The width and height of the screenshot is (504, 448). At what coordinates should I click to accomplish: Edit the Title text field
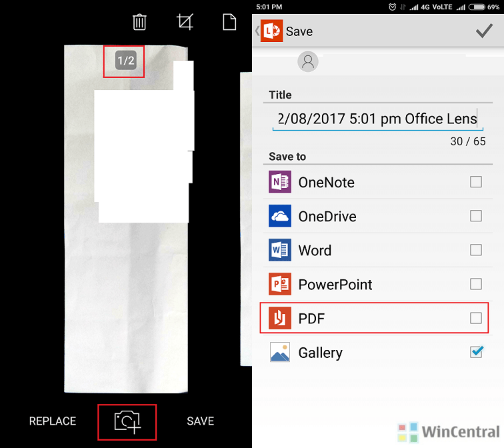pyautogui.click(x=378, y=119)
